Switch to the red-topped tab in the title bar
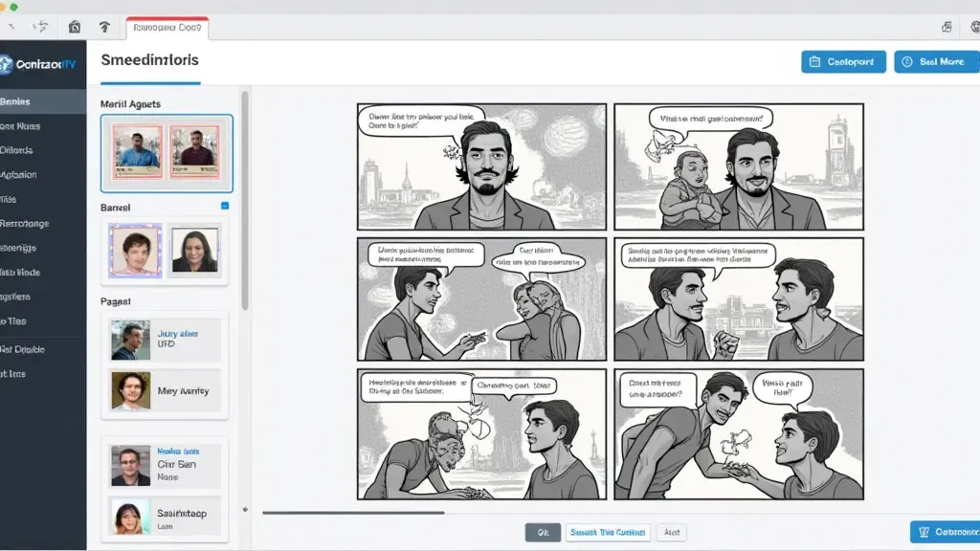980x551 pixels. (x=167, y=28)
